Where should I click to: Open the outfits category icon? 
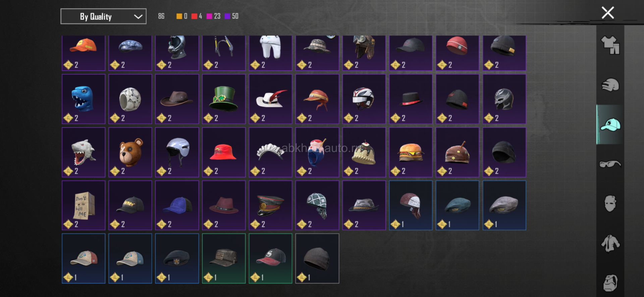610,45
